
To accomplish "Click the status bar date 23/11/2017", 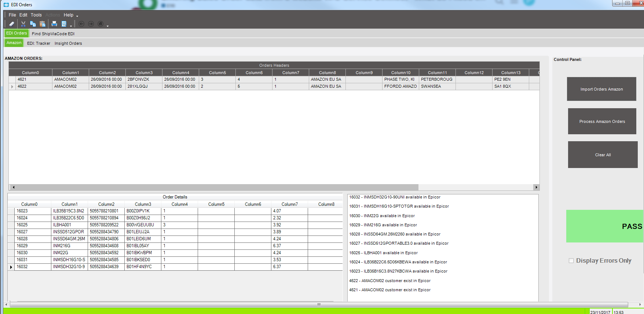I will pyautogui.click(x=600, y=313).
